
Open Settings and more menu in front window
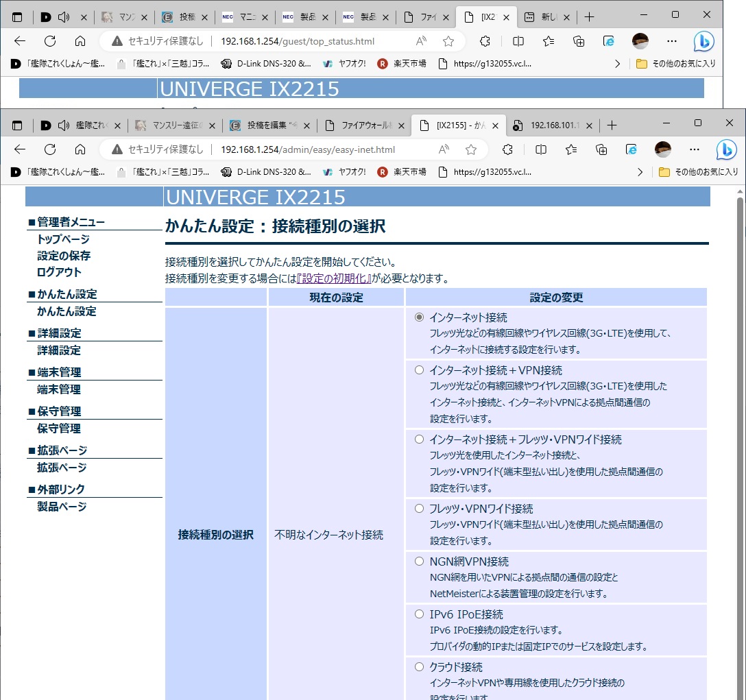coord(695,149)
